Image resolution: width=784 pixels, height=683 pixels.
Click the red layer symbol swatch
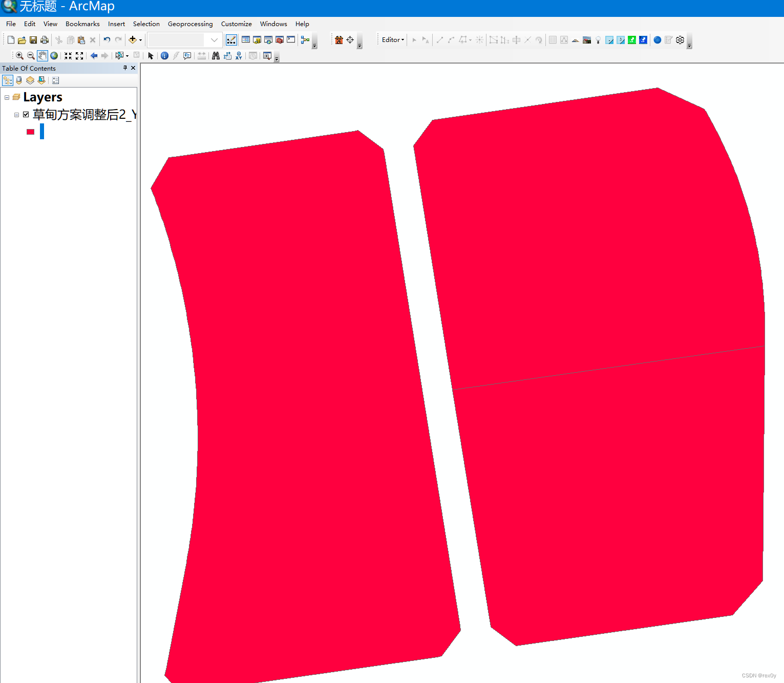click(x=30, y=132)
